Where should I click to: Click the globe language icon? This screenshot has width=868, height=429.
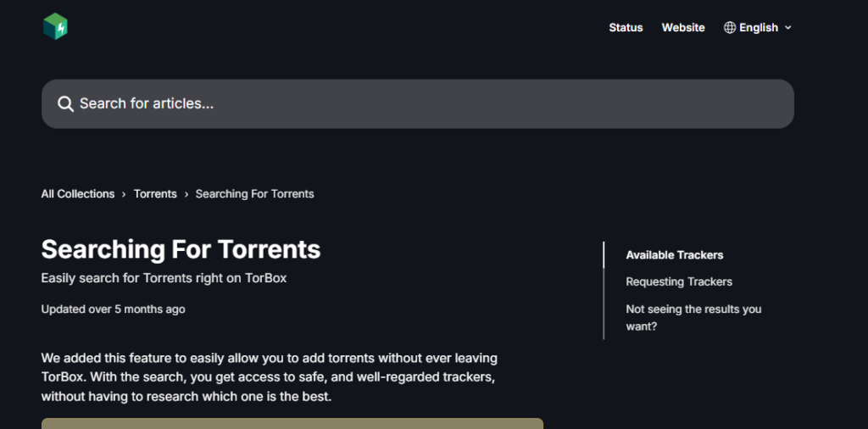tap(730, 28)
